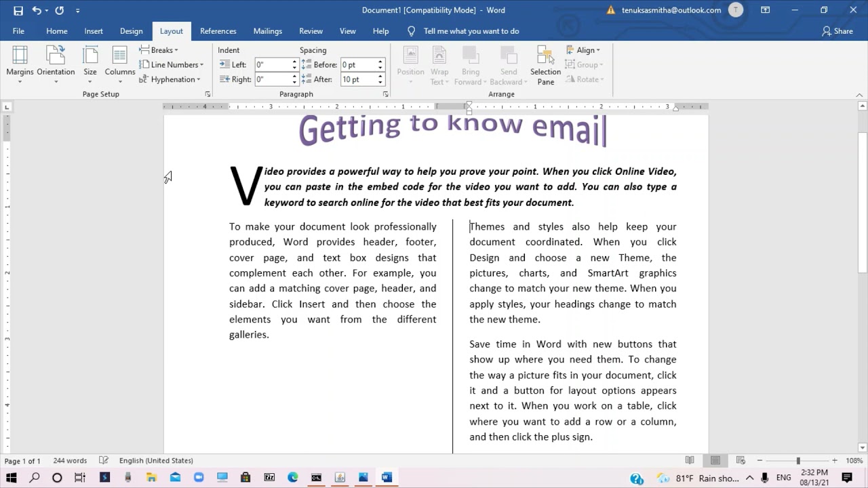Viewport: 868px width, 488px height.
Task: Click the zoom in plus button
Action: [x=835, y=461]
